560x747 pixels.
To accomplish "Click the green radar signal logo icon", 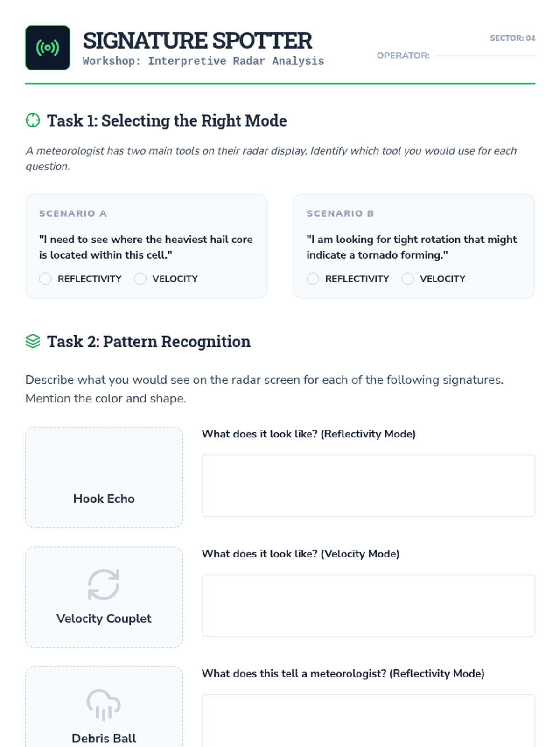I will (48, 48).
